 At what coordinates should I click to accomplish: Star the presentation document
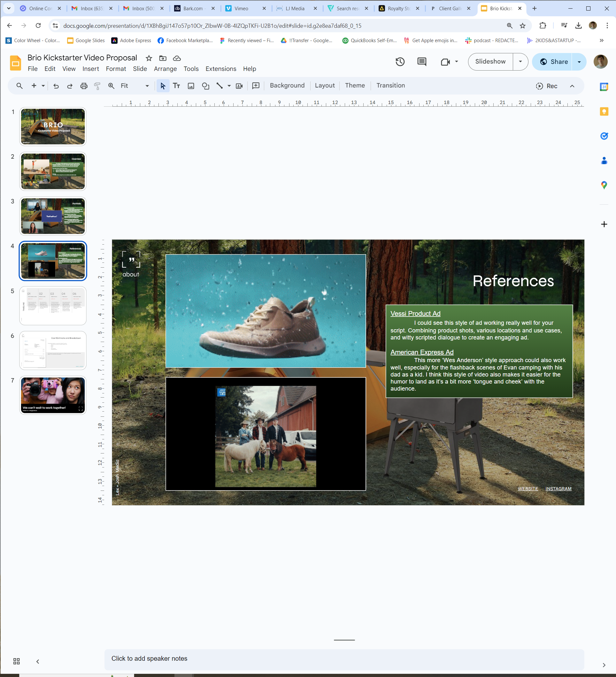pyautogui.click(x=149, y=58)
